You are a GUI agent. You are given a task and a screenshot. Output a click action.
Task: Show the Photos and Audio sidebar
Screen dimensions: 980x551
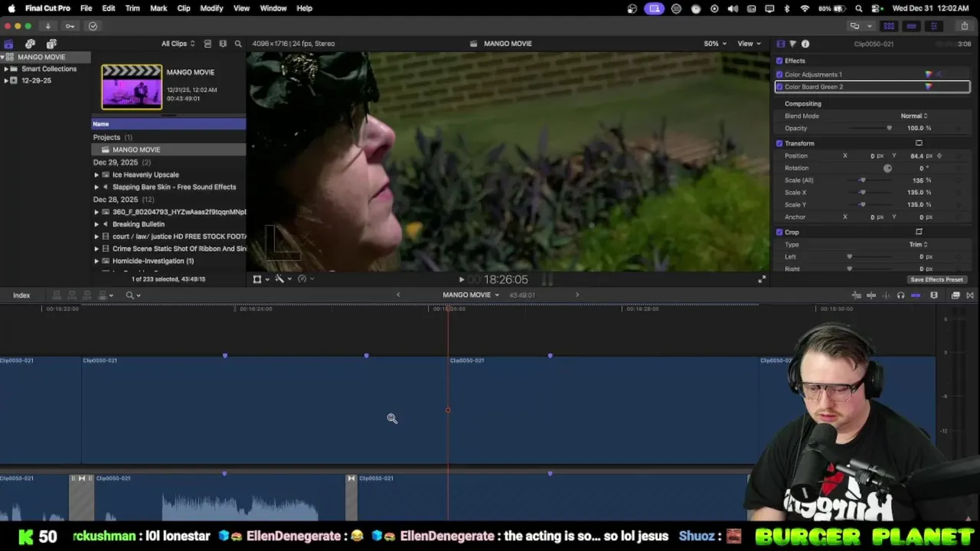click(x=30, y=44)
